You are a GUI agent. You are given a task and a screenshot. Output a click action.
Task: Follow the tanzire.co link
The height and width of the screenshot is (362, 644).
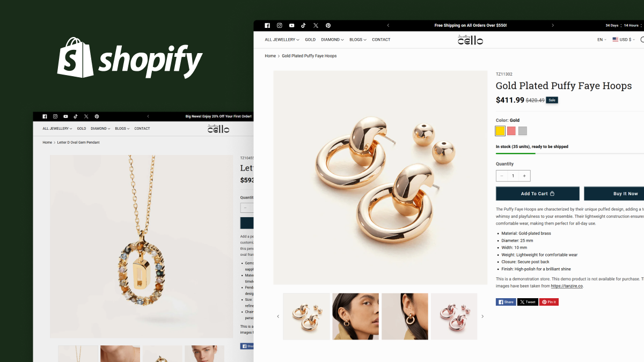click(567, 286)
